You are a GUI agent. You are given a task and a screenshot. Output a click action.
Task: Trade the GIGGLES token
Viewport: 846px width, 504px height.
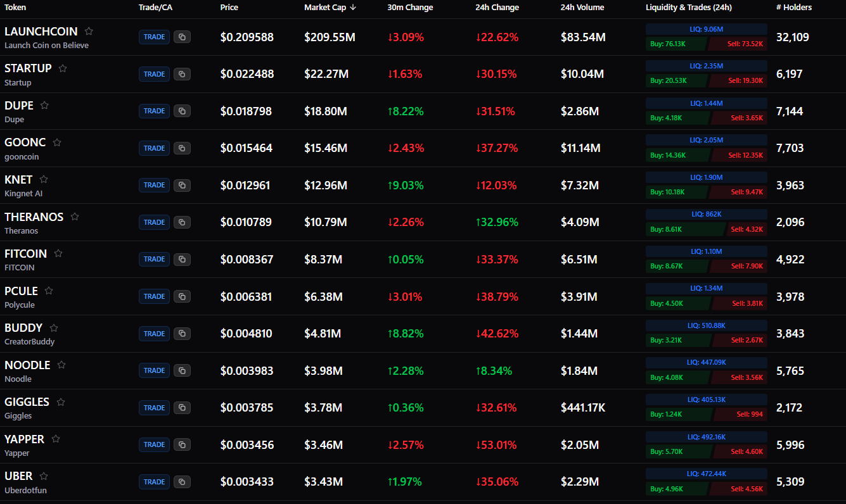tap(154, 408)
